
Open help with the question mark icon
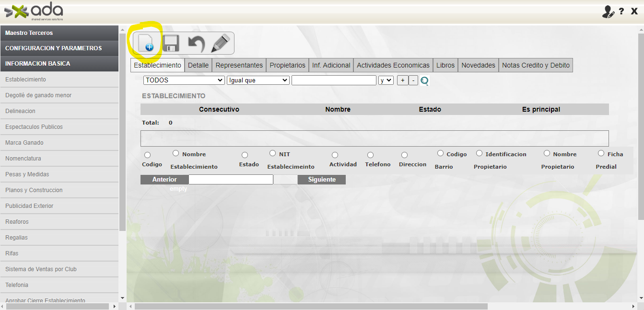(621, 11)
